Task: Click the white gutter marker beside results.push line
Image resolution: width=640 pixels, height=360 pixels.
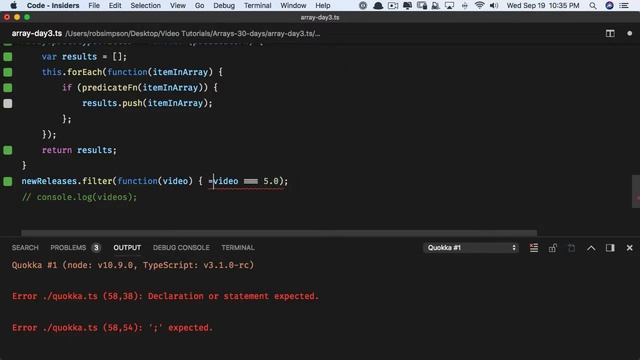Action: 8,103
